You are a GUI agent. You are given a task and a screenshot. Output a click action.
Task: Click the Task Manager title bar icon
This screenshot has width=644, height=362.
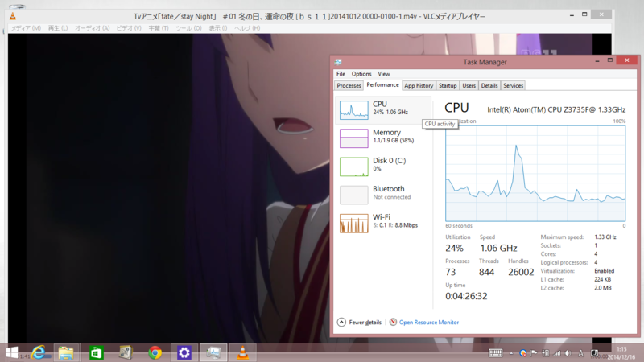click(x=338, y=62)
